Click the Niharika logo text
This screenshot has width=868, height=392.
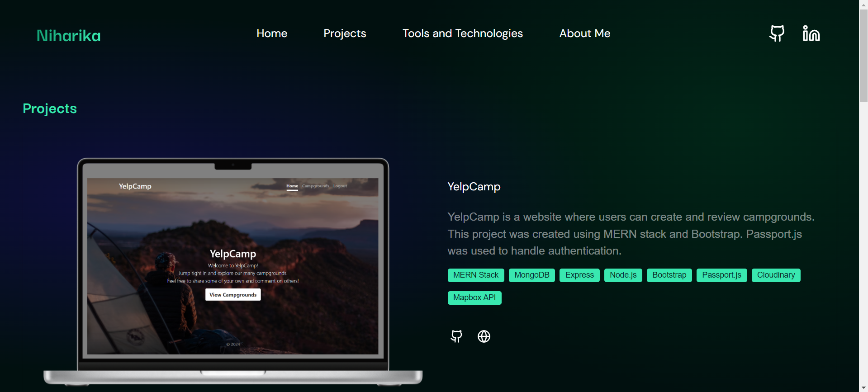coord(69,36)
